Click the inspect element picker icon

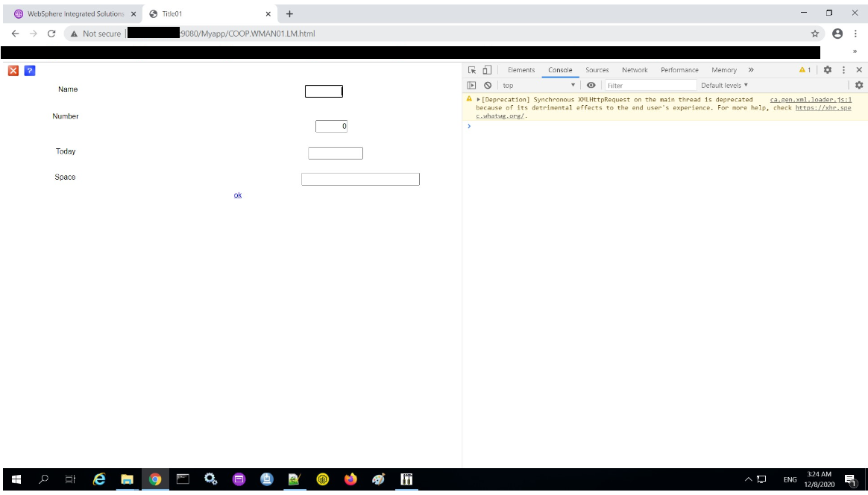pyautogui.click(x=472, y=70)
